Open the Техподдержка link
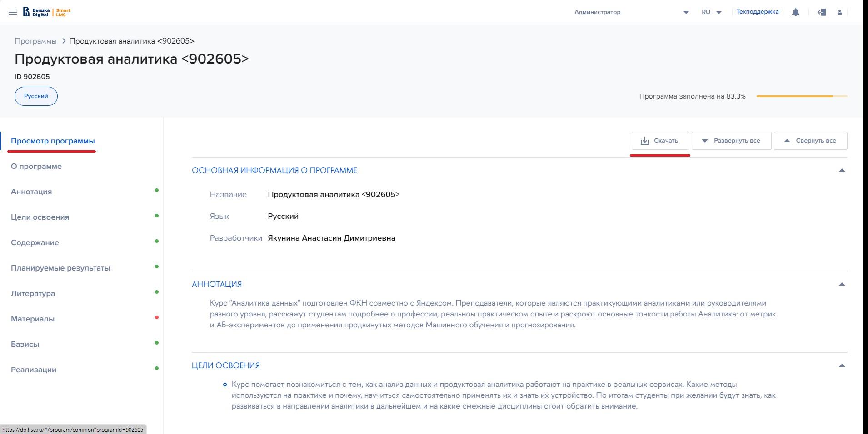This screenshot has width=868, height=434. (757, 12)
